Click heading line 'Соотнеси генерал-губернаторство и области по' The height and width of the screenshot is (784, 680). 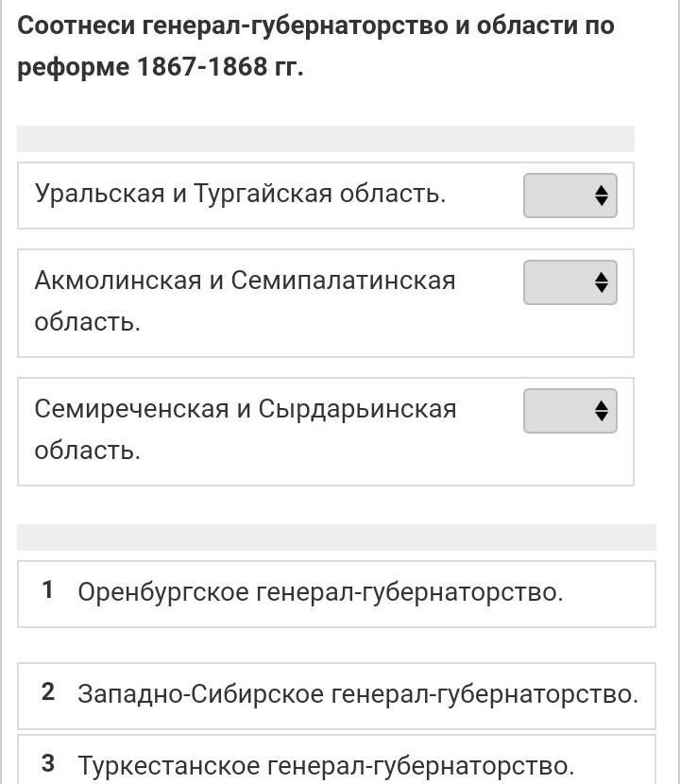point(315,26)
